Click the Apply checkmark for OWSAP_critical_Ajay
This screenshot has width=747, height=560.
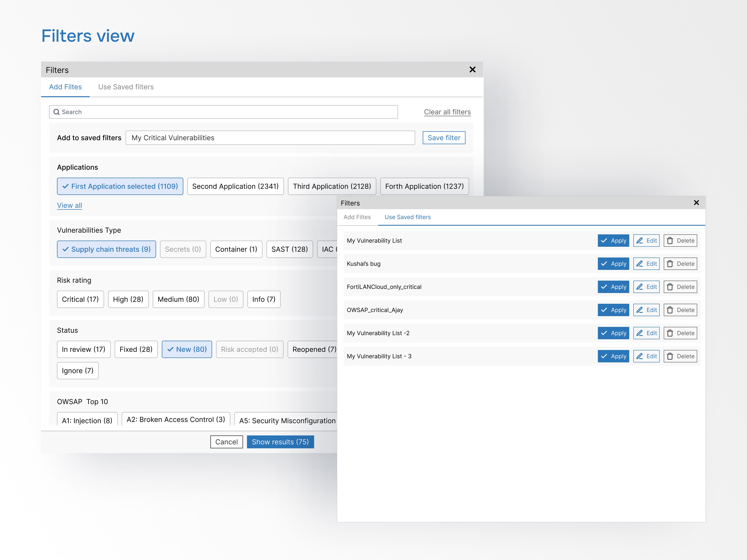pos(604,310)
